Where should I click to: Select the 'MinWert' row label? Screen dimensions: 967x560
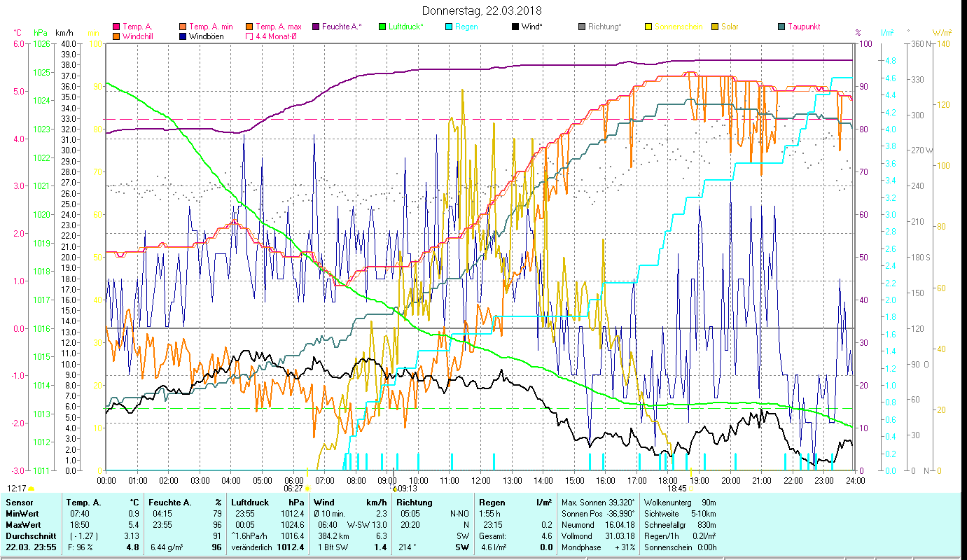tap(22, 514)
